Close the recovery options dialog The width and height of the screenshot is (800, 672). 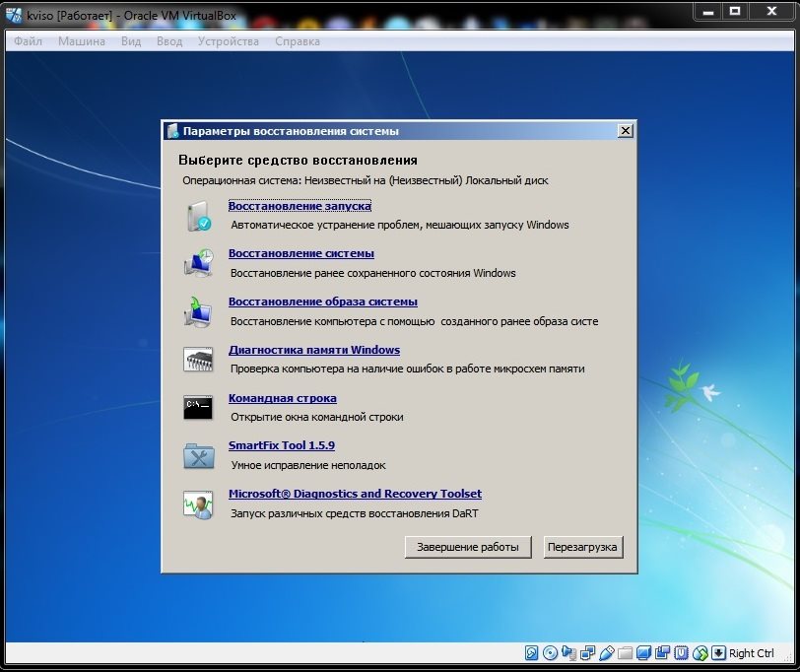coord(625,131)
